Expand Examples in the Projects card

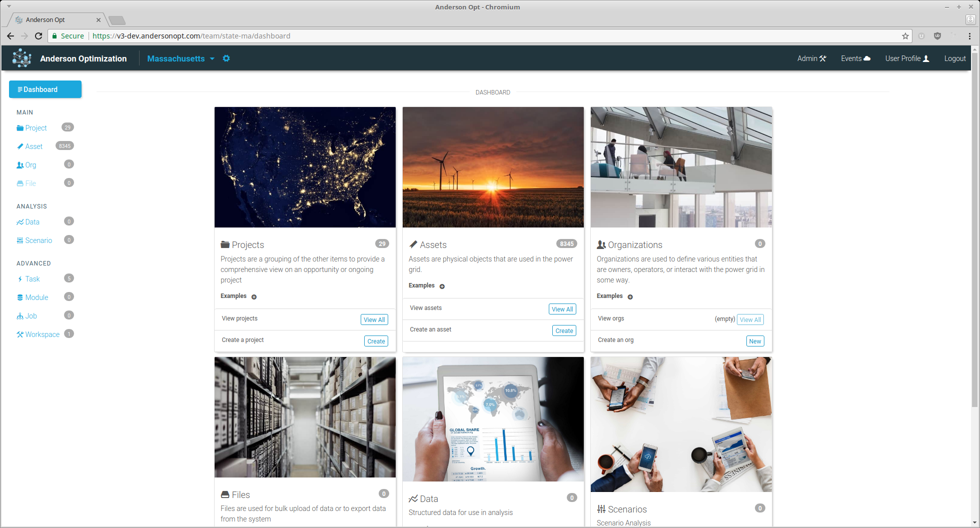click(x=254, y=296)
